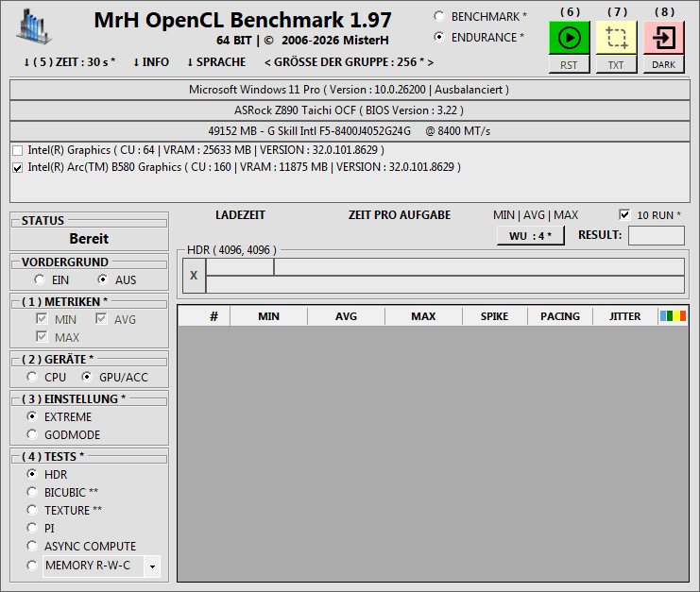700x592 pixels.
Task: Click the RESULT field
Action: 657,235
